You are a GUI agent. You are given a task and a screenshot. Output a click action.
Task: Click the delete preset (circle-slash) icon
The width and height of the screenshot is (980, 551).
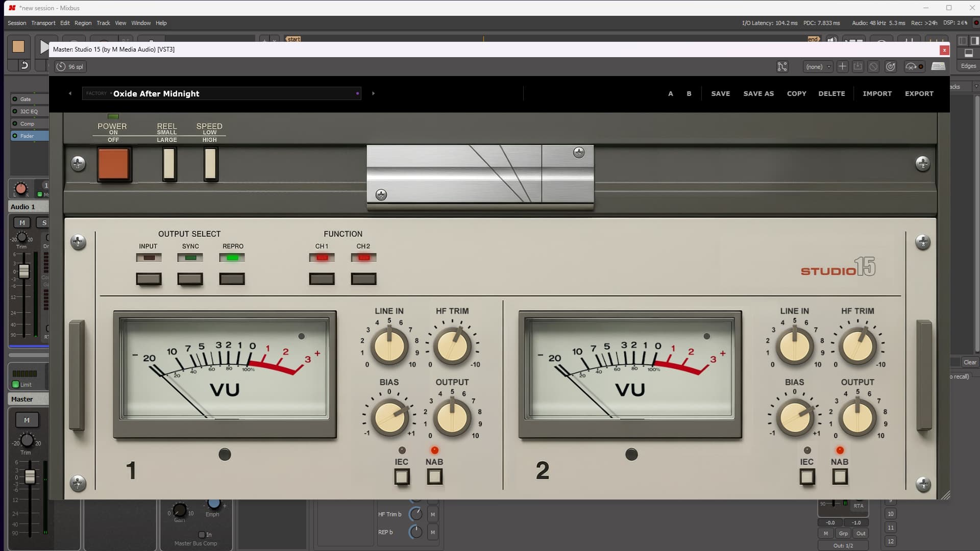click(873, 67)
